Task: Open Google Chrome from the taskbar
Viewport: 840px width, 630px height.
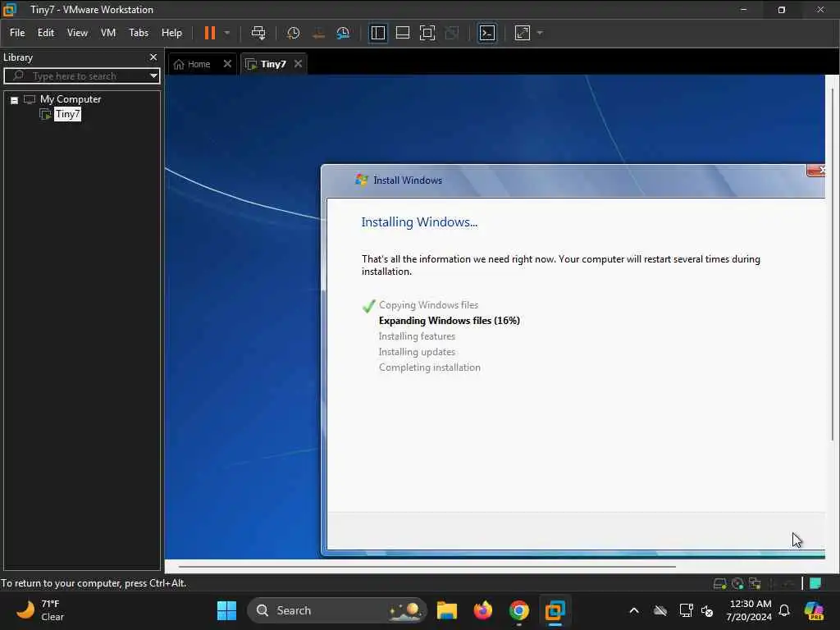Action: [518, 610]
